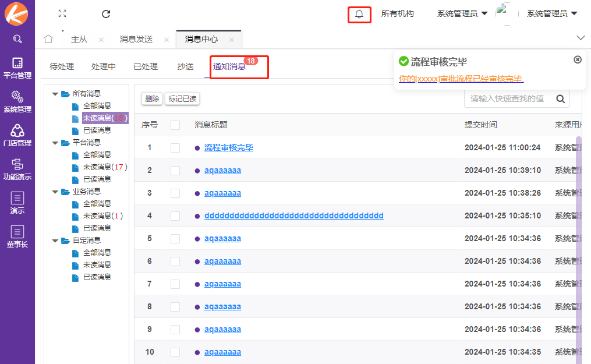Click the fullscreen expand icon
591x364 pixels.
tap(62, 13)
